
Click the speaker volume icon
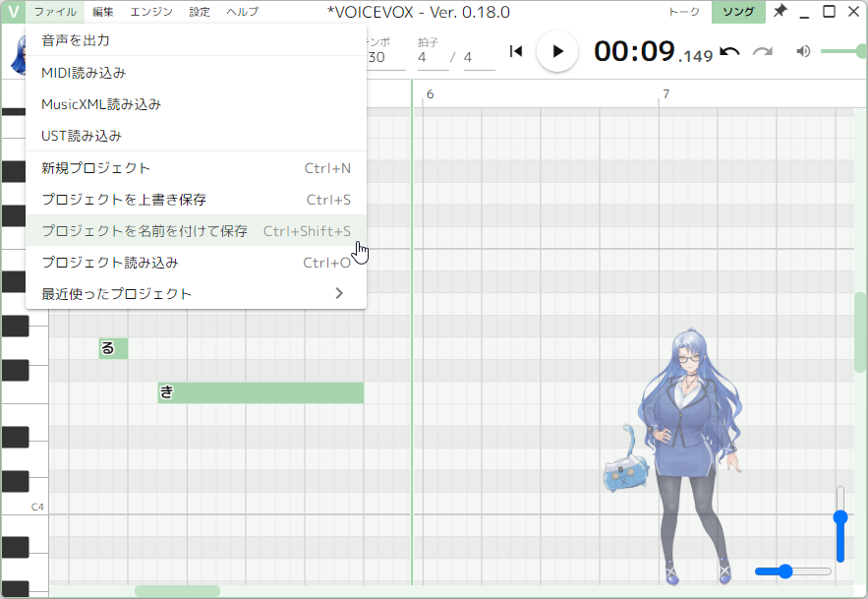(803, 51)
